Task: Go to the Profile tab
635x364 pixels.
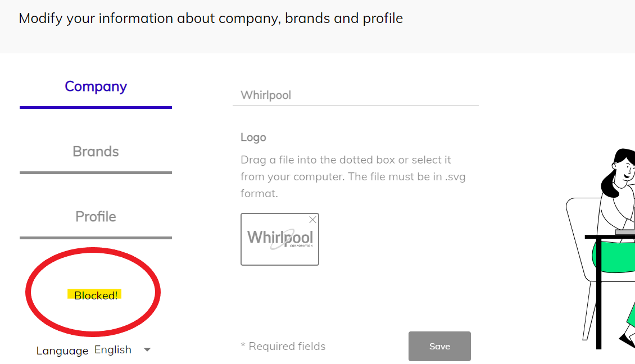Action: (96, 217)
